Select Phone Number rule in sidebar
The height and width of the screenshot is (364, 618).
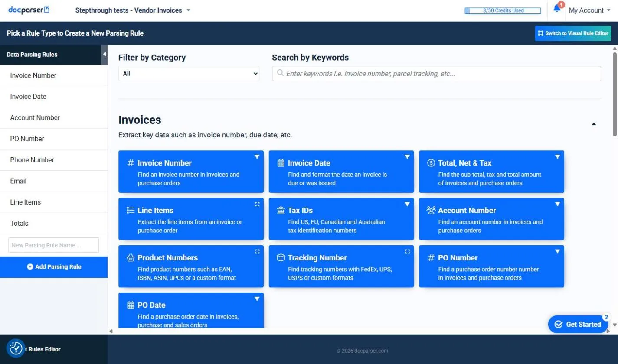[x=54, y=160]
